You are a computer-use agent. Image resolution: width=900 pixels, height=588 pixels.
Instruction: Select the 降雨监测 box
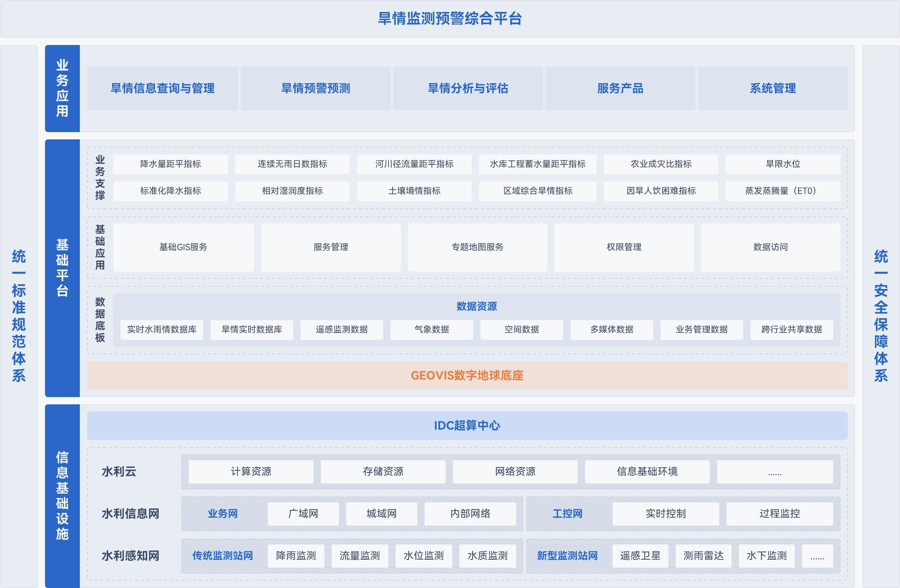(296, 556)
